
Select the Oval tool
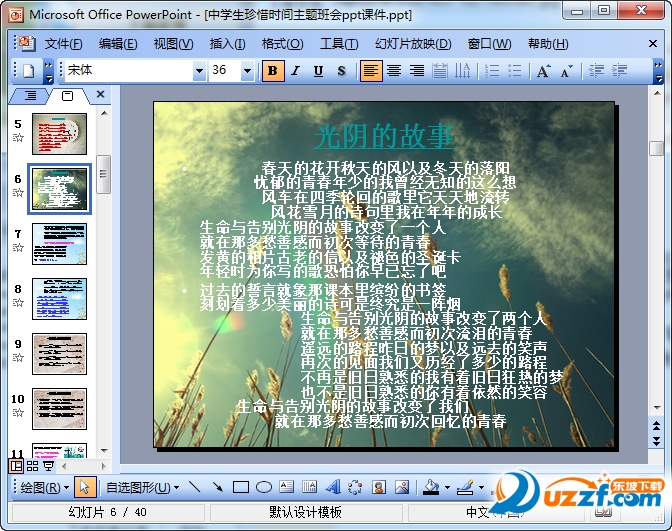pos(264,487)
